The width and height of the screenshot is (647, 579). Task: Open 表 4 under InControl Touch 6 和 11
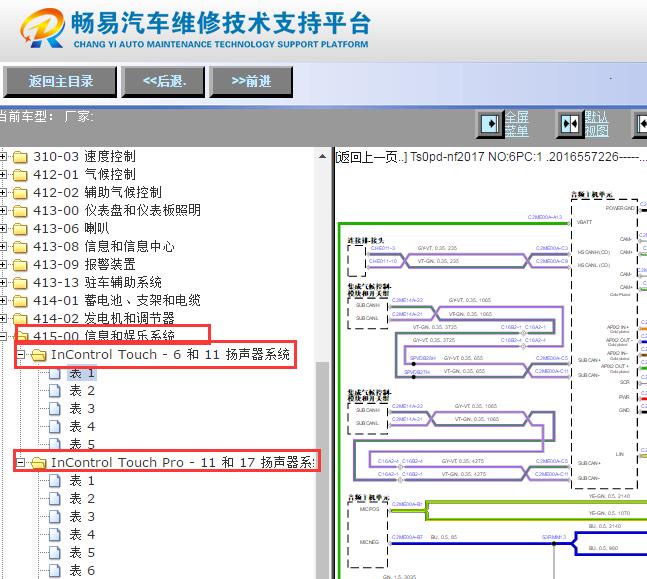tap(82, 427)
